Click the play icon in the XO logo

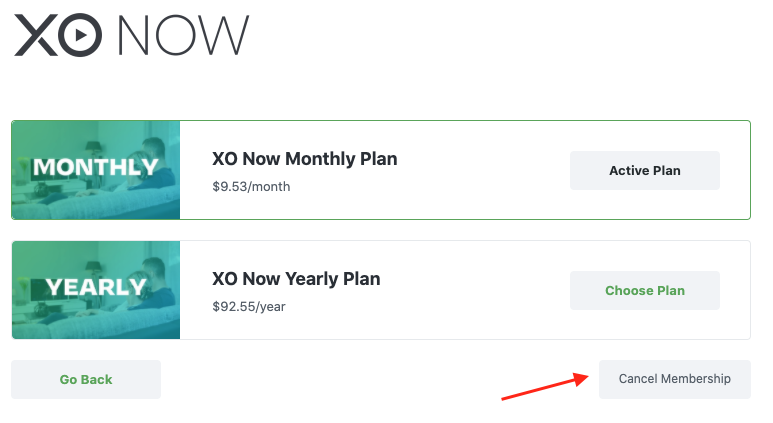coord(81,35)
